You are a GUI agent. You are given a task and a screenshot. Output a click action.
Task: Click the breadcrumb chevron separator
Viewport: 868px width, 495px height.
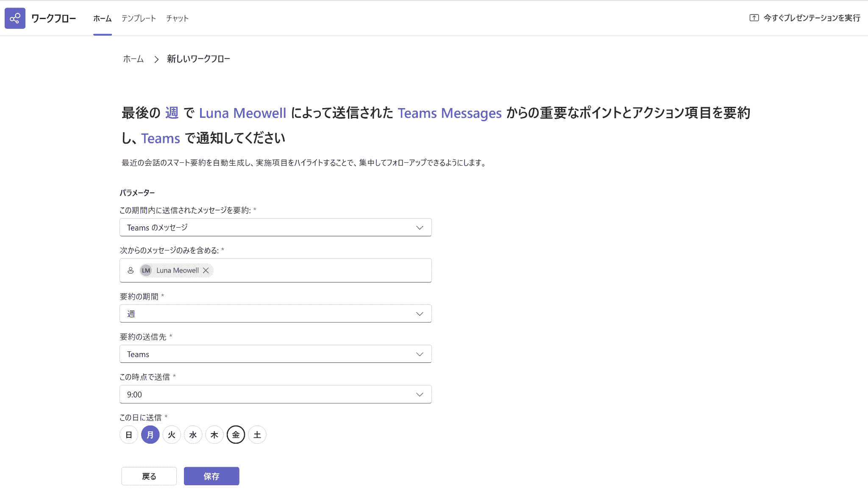click(156, 59)
